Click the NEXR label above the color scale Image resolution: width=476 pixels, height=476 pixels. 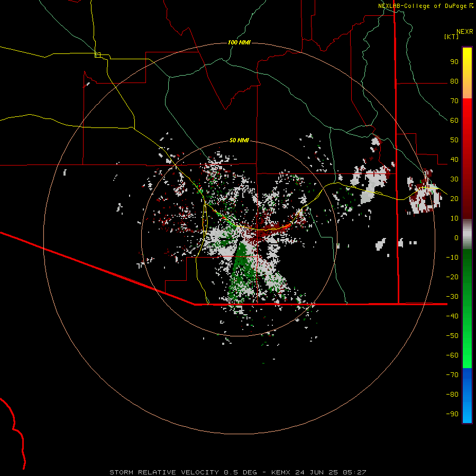coord(465,32)
